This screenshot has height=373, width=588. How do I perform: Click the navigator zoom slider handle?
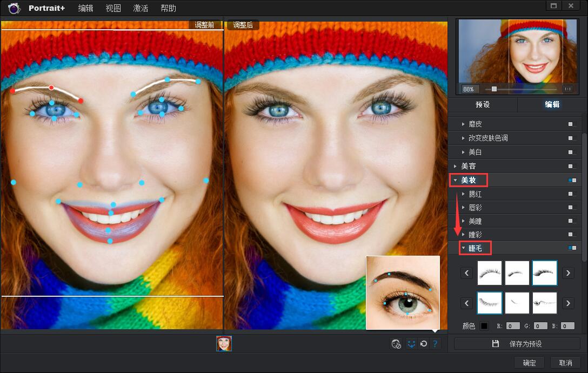[x=495, y=89]
